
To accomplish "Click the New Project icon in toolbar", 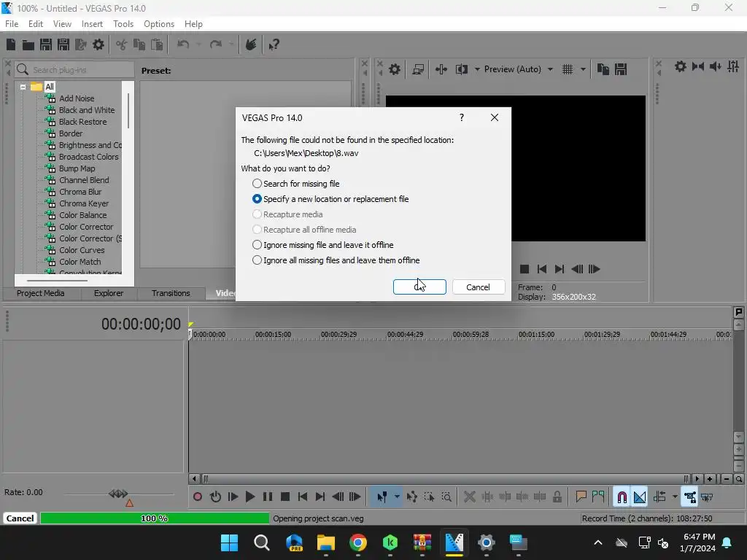I will coord(11,44).
